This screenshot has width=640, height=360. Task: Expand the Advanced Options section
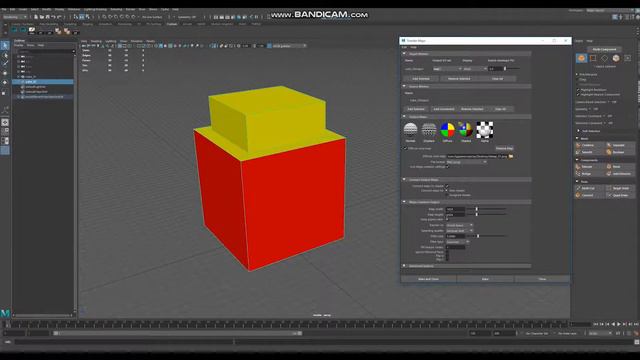(404, 266)
